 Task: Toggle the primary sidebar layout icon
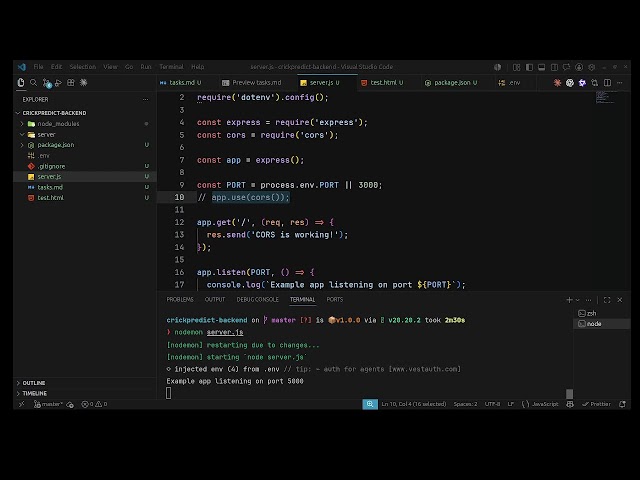pyautogui.click(x=529, y=67)
